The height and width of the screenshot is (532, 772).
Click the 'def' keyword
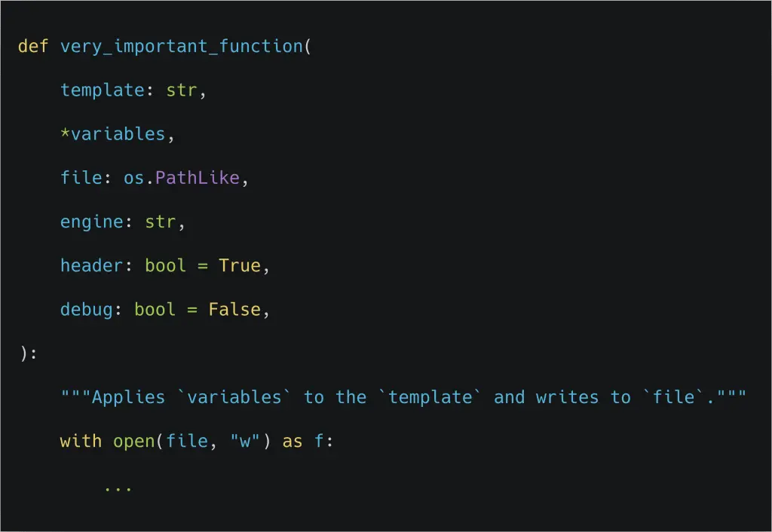pyautogui.click(x=33, y=46)
